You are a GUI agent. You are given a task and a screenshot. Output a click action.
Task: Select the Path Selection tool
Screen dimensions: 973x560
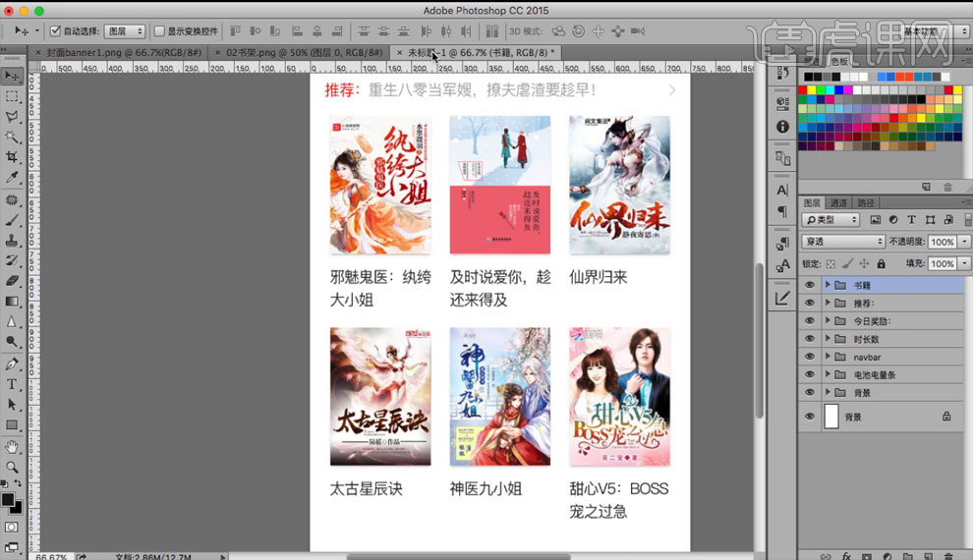[12, 405]
